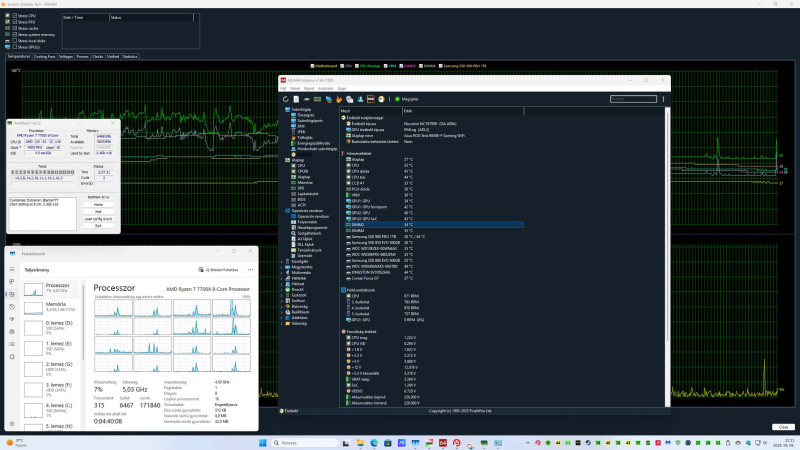Toggle Stress CPU checkbox
800x450 pixels.
(x=15, y=16)
